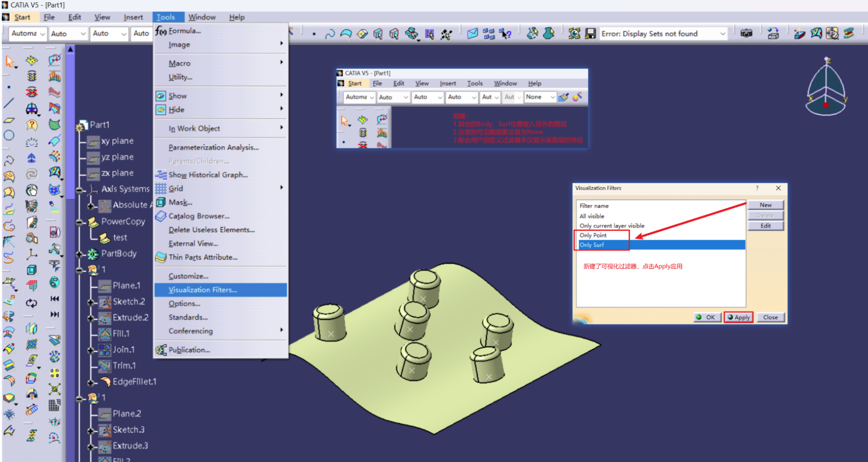
Task: Expand the Sketch.2 tree node
Action: [x=91, y=303]
